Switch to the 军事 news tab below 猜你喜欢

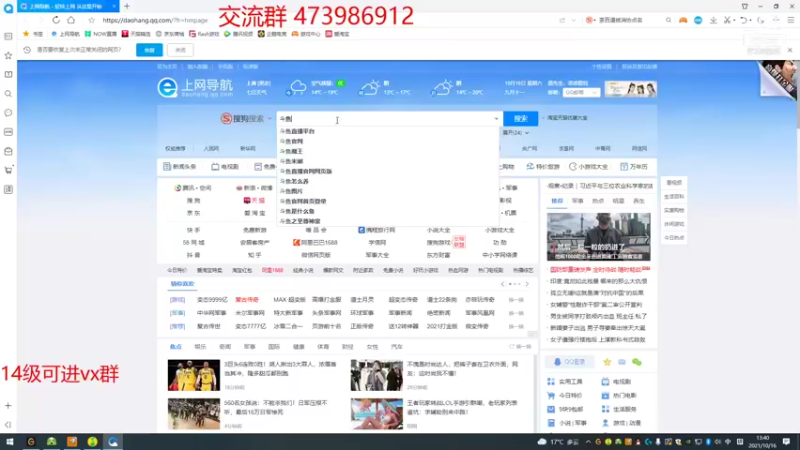point(249,346)
